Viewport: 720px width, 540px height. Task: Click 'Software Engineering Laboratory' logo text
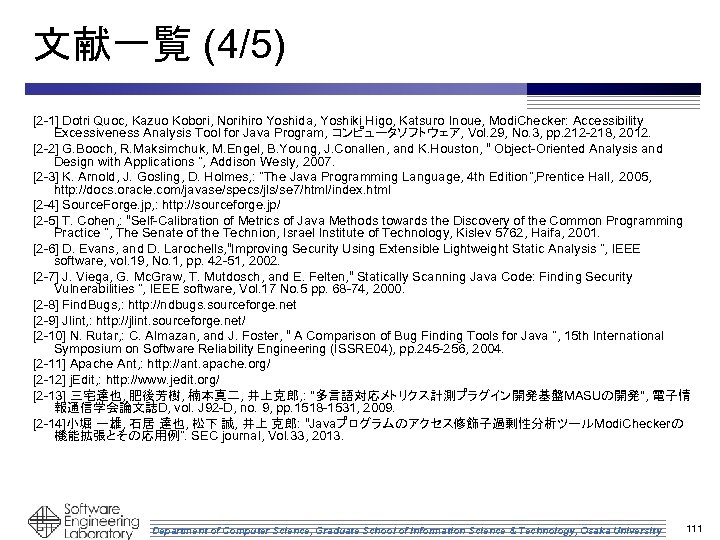pyautogui.click(x=101, y=521)
